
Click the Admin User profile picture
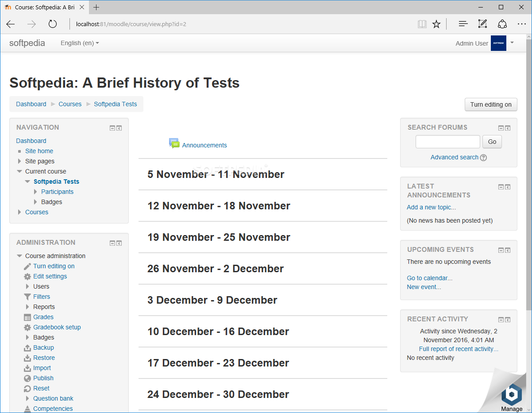pos(498,43)
